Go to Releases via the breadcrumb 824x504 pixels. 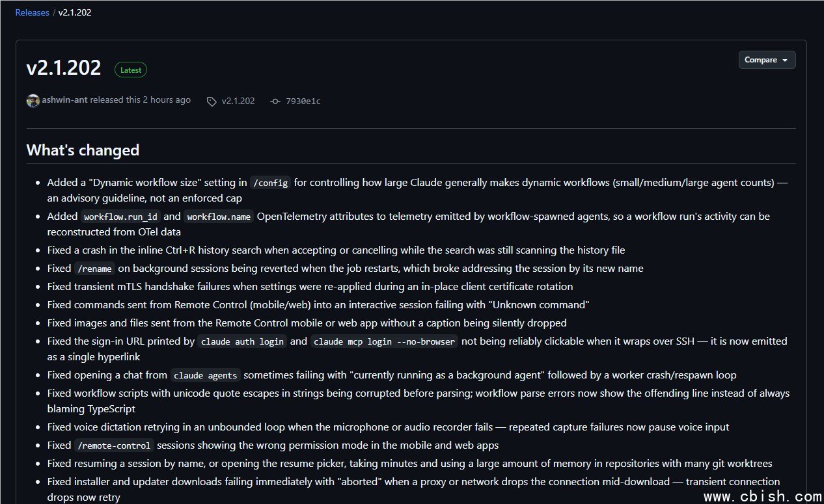coord(33,12)
